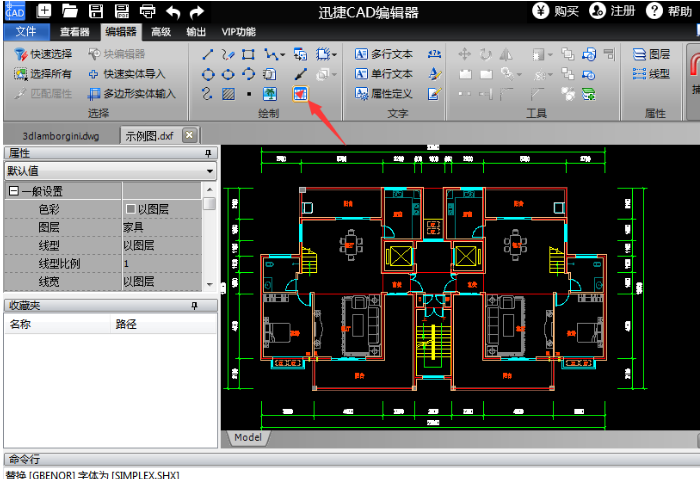700x479 pixels.
Task: Select the Circle drawing tool
Action: pyautogui.click(x=208, y=74)
